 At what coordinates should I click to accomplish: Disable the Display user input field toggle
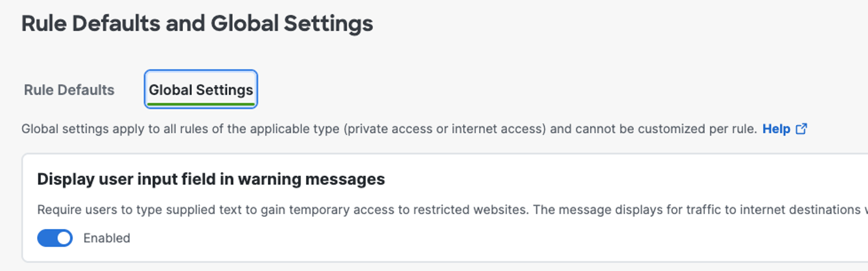pyautogui.click(x=55, y=238)
